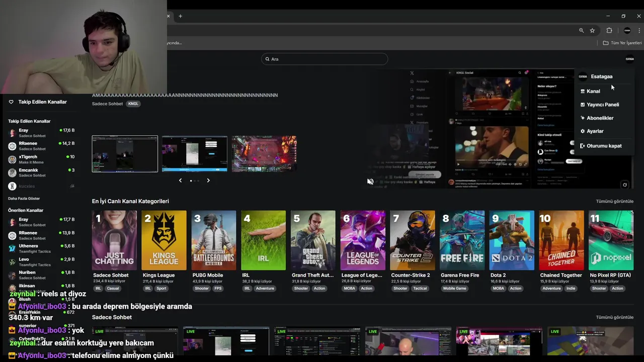Open Chrome's three-dot menu
644x362 pixels.
point(639,30)
